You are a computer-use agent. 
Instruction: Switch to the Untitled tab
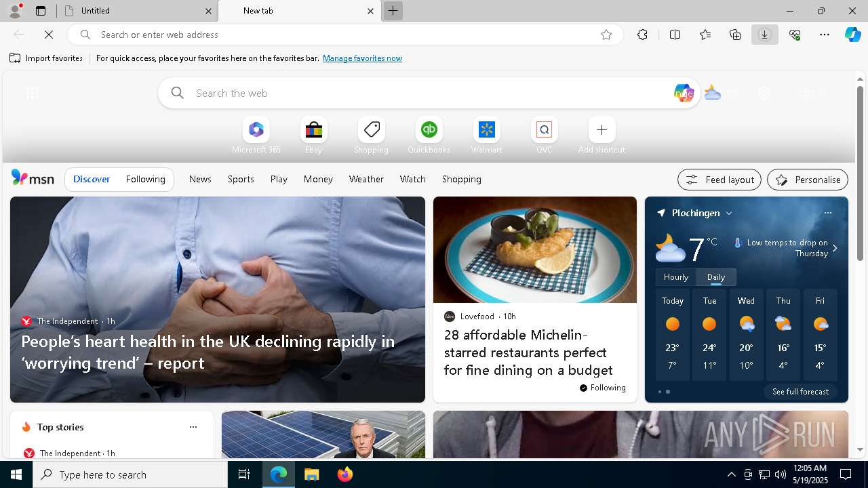click(x=138, y=11)
